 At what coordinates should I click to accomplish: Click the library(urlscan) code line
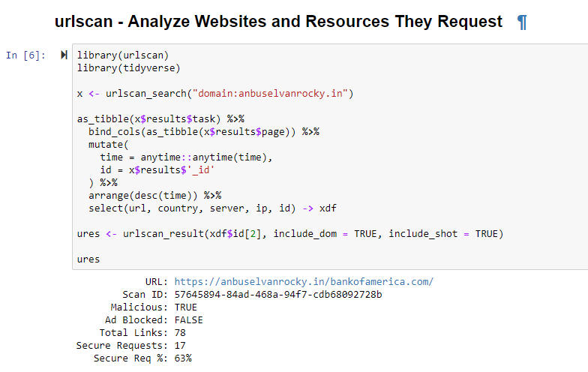[123, 55]
